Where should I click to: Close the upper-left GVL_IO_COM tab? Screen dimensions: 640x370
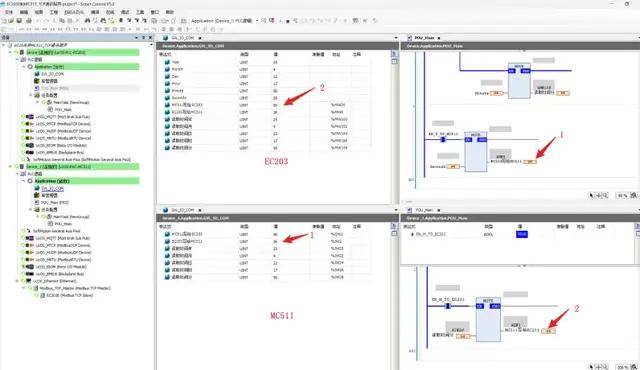click(x=200, y=38)
